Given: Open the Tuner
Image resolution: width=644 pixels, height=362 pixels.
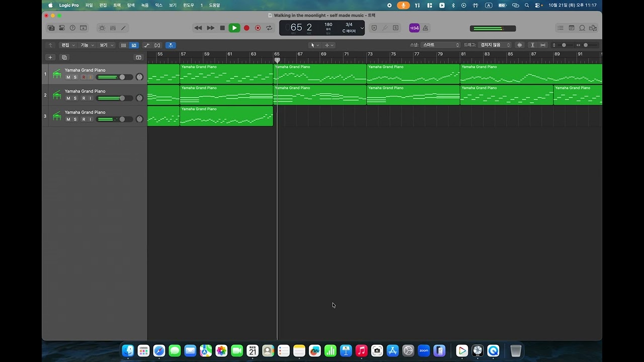Looking at the screenshot, I should 385,28.
